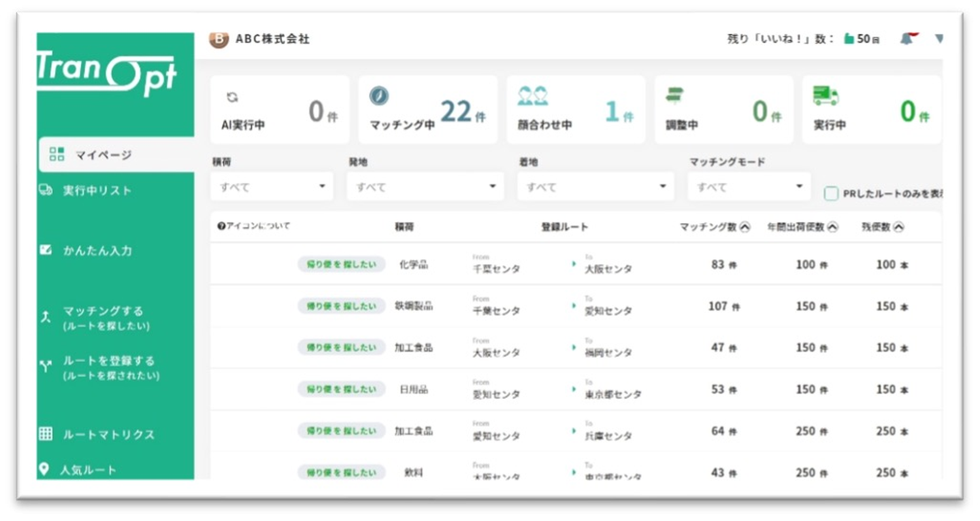This screenshot has height=521, width=980.
Task: Click the ABC株式会社 avatar icon
Action: (x=218, y=39)
